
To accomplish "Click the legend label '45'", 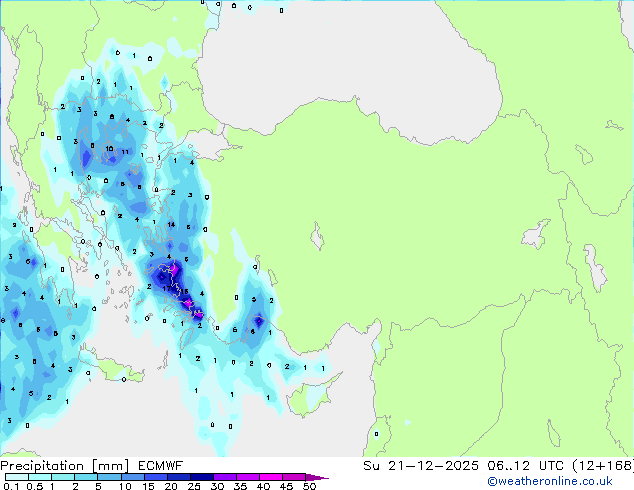I will [286, 486].
